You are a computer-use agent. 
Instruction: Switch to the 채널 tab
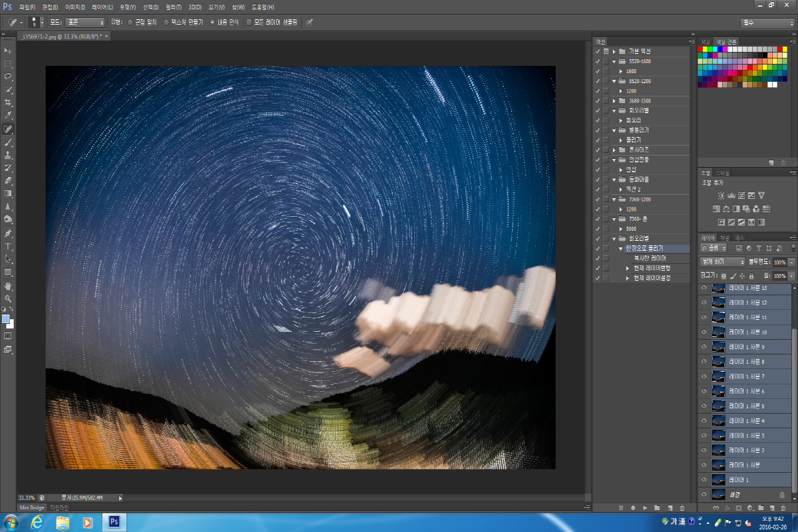tap(725, 237)
